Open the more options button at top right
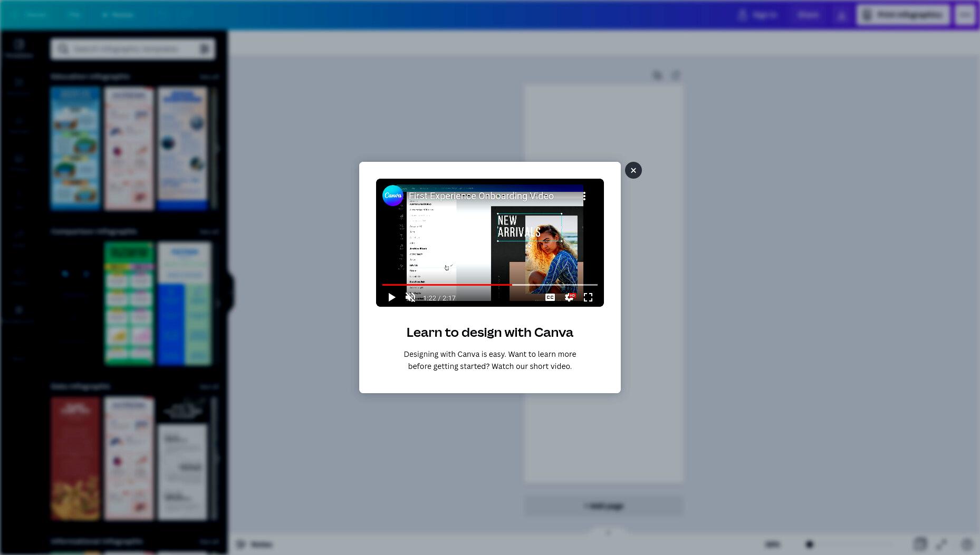Screen dimensions: 980x555 [965, 15]
